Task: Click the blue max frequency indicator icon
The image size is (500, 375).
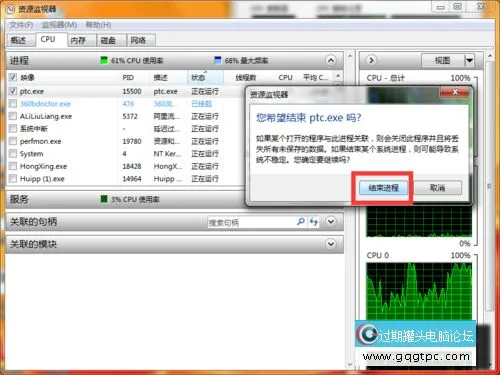Action: click(218, 60)
